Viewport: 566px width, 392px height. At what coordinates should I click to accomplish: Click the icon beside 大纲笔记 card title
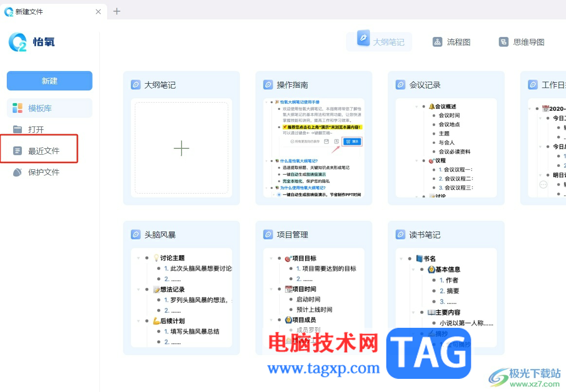click(136, 85)
